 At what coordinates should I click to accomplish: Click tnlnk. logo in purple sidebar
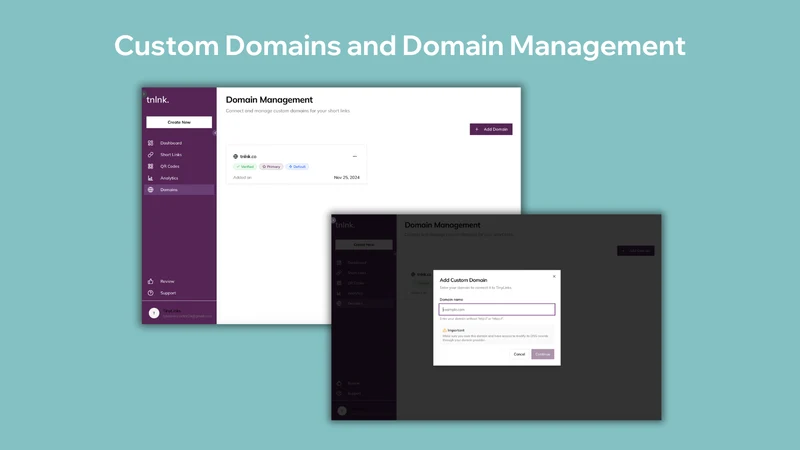tap(158, 100)
